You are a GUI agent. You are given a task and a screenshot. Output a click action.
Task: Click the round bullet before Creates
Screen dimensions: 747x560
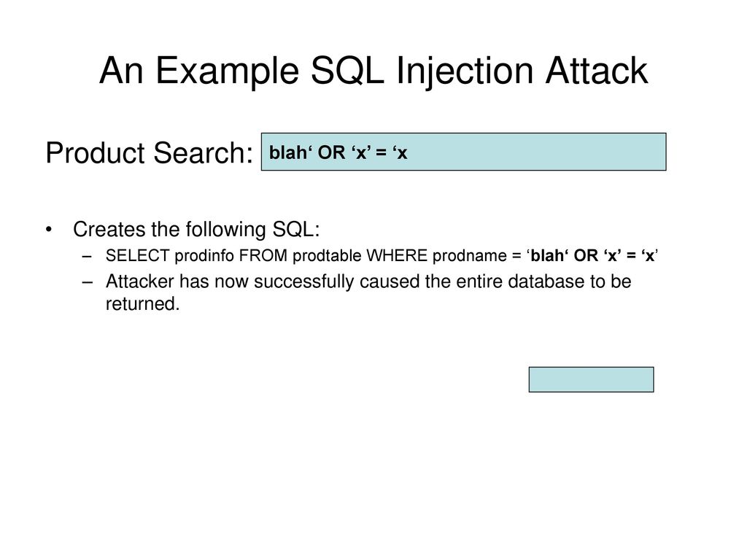(49, 230)
